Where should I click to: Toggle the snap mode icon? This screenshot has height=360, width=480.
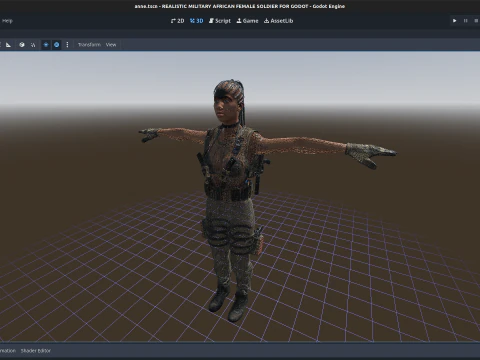[x=33, y=45]
